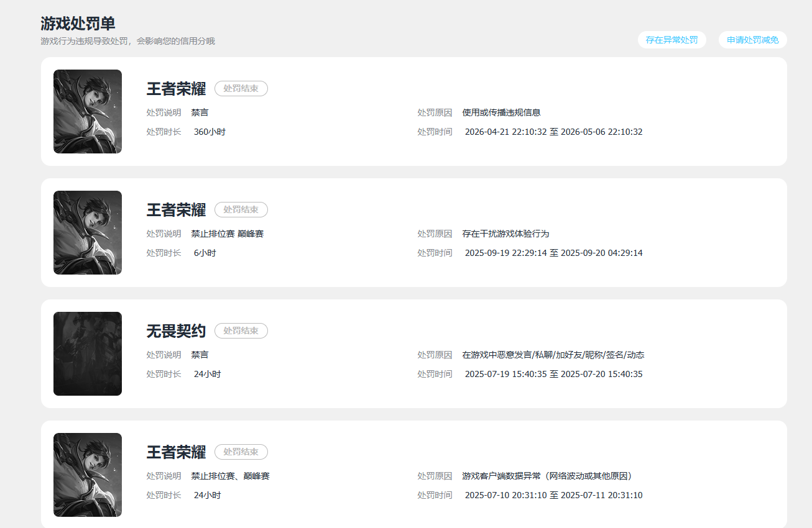Click 处罚结束 badge on 360小时 penalty
The image size is (812, 528).
point(241,89)
